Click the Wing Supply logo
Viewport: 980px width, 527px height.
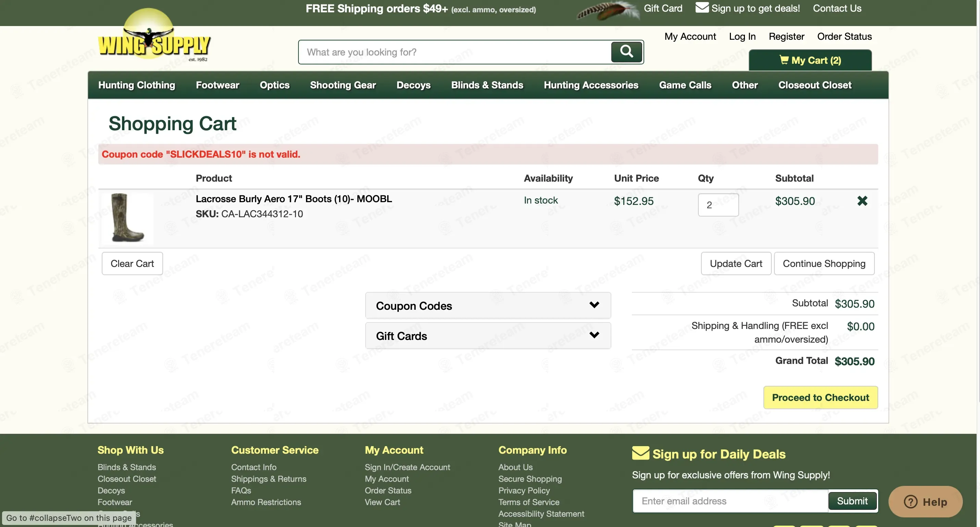(x=154, y=35)
